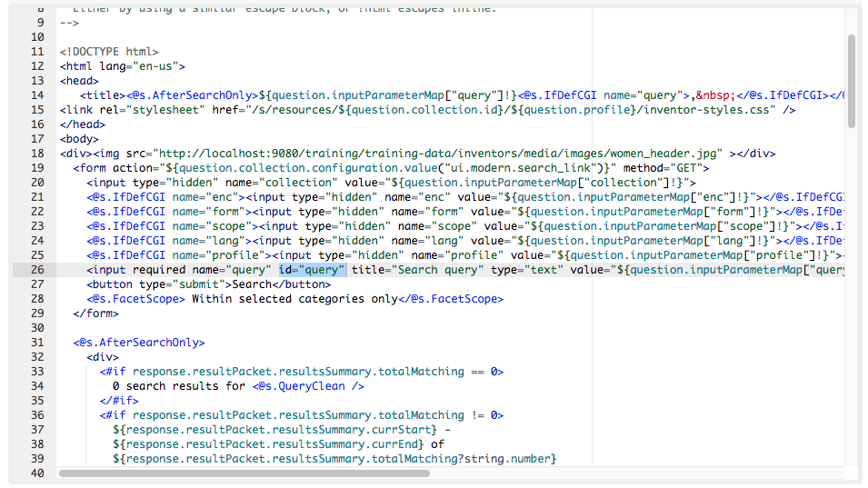Screen dimensions: 868x488
Task: Click line number 40 in gutter
Action: 37,473
